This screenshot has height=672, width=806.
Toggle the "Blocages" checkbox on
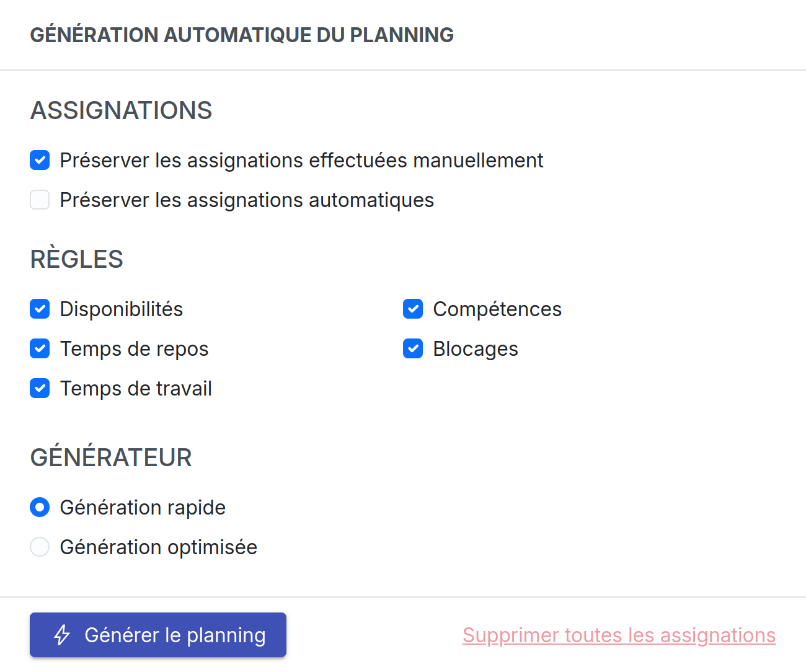pyautogui.click(x=413, y=348)
